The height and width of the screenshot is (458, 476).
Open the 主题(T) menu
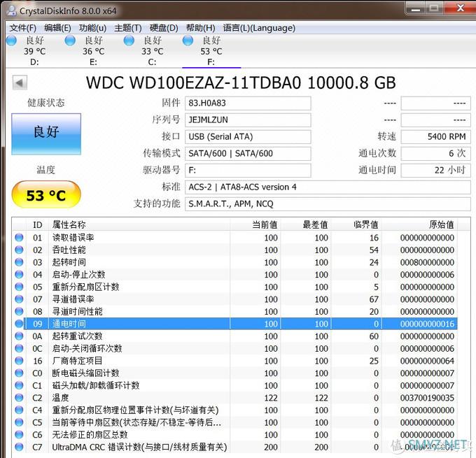128,28
